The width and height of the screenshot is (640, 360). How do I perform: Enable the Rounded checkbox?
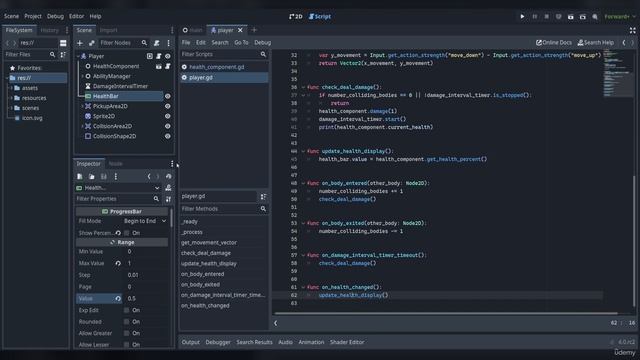(127, 322)
